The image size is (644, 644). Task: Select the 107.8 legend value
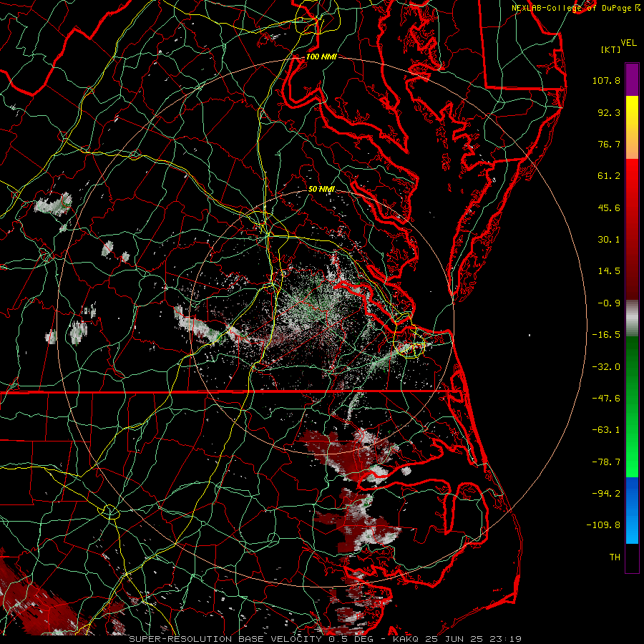(x=606, y=80)
